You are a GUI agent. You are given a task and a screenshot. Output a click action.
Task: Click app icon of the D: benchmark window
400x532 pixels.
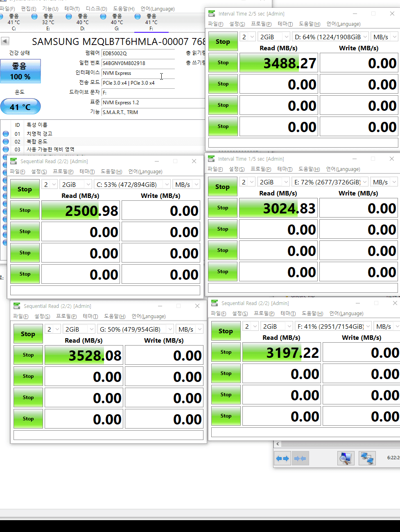click(212, 13)
